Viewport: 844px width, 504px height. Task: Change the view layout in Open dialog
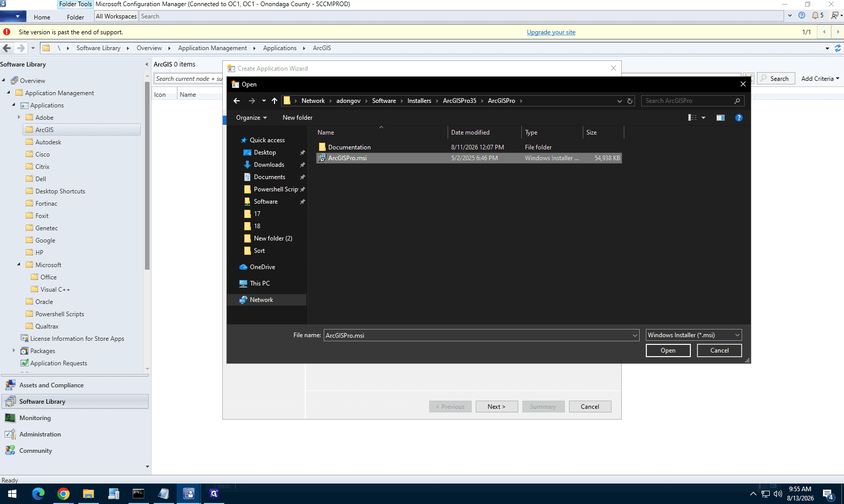(692, 118)
